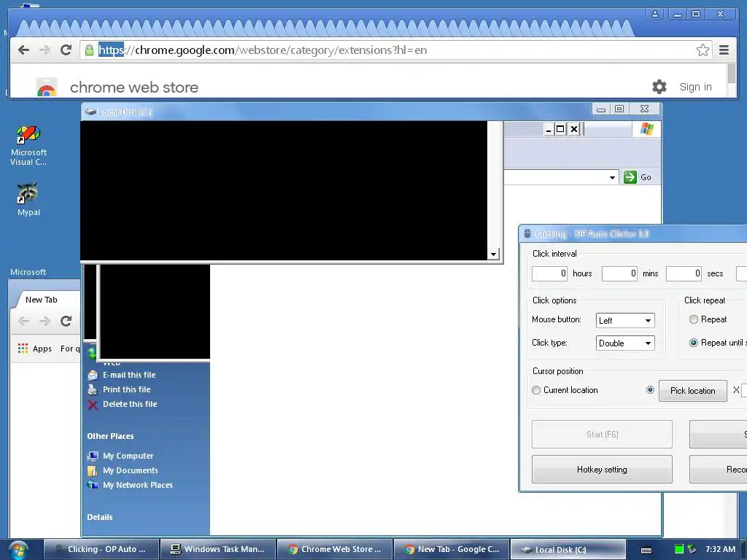Click the Windows flag logo in Explorer
Viewport: 747px width, 560px height.
(x=646, y=128)
